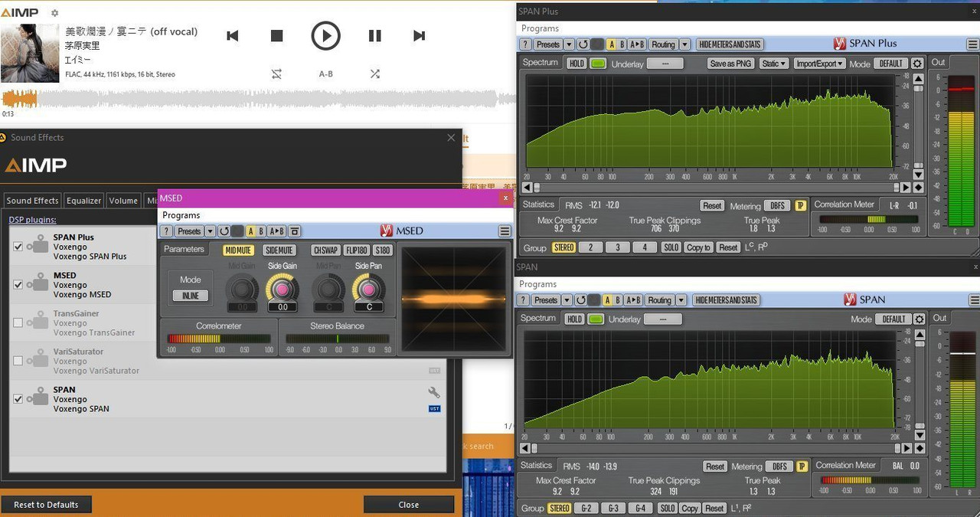The width and height of the screenshot is (980, 517).
Task: Click SPAN Plus spectrum scroll-right arrow
Action: click(x=906, y=187)
